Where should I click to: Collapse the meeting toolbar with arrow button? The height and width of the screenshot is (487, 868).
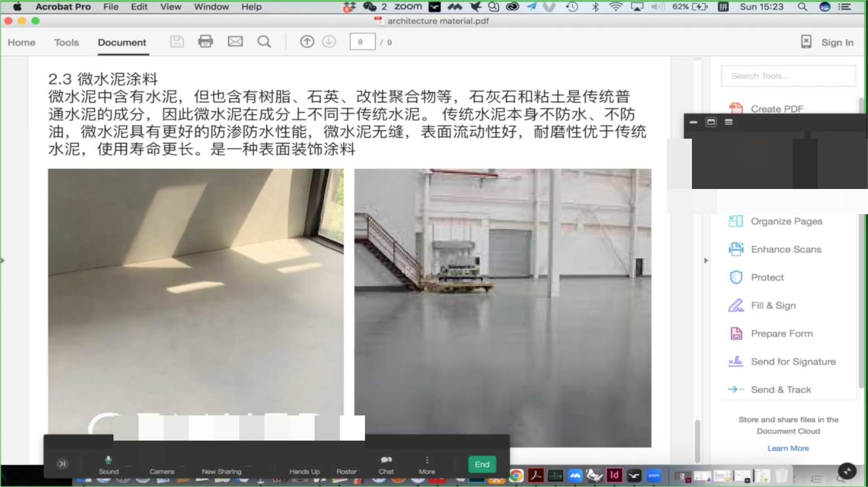click(x=63, y=464)
